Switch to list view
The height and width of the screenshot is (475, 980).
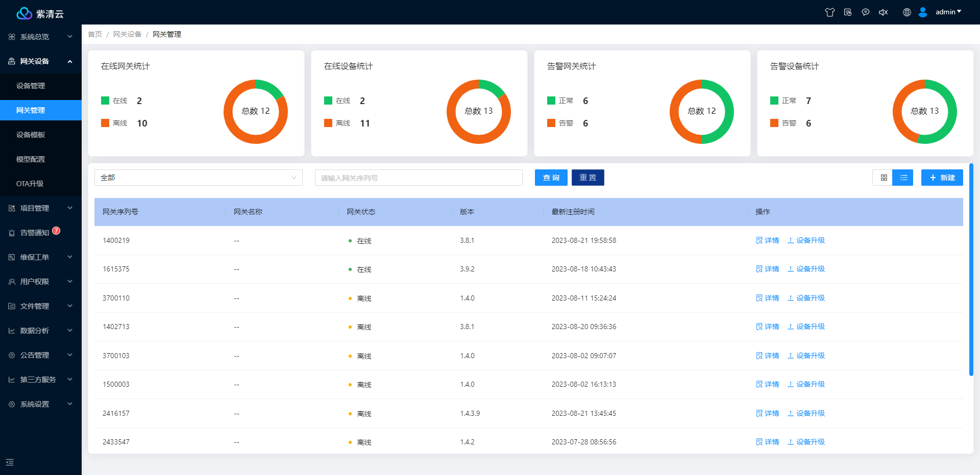coord(904,178)
